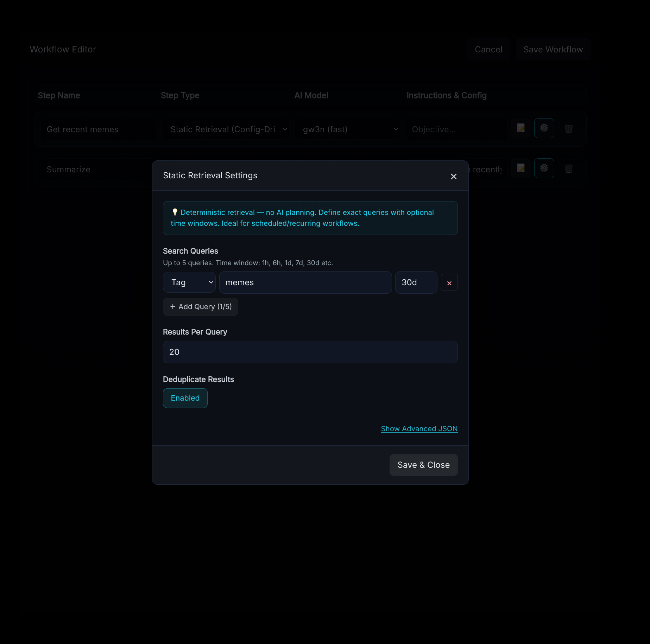The width and height of the screenshot is (650, 644).
Task: Click edit note icon for Get recent memes
Action: pyautogui.click(x=521, y=128)
